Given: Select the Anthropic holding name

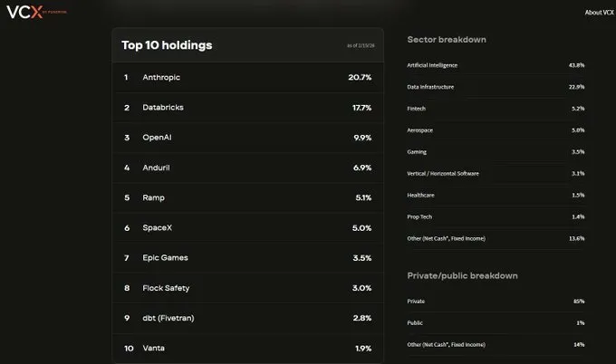Looking at the screenshot, I should coord(161,77).
